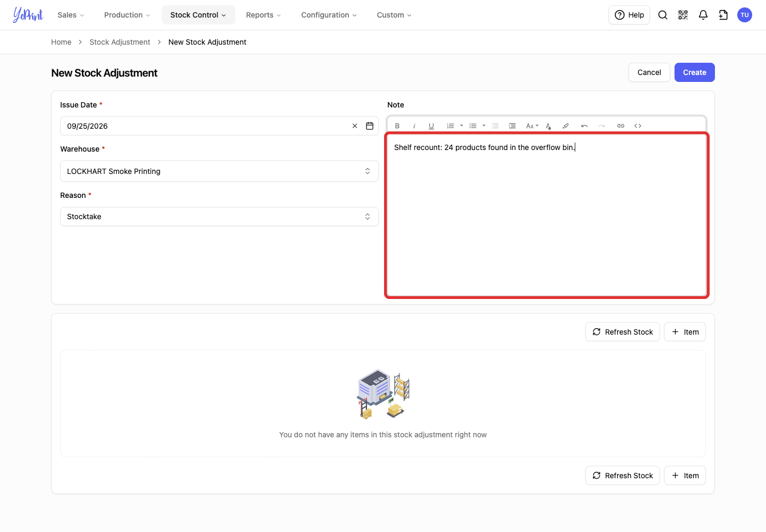Navigate to Stock Adjustment breadcrumb
766x532 pixels.
(x=120, y=42)
